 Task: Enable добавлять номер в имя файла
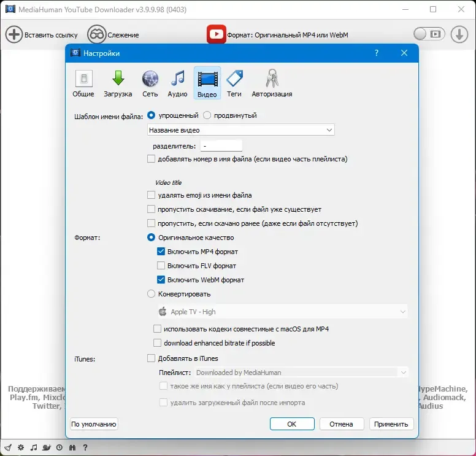(151, 159)
